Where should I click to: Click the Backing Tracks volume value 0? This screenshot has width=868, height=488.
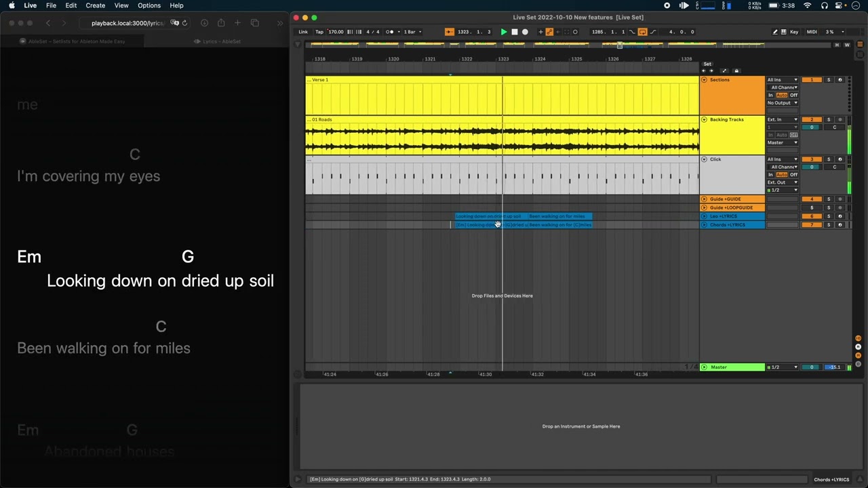click(x=812, y=127)
